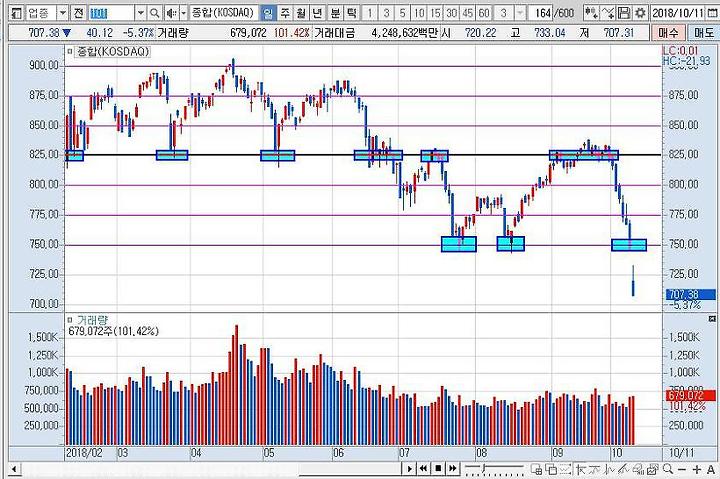Click the add chart window icon
720x479 pixels.
(536, 469)
